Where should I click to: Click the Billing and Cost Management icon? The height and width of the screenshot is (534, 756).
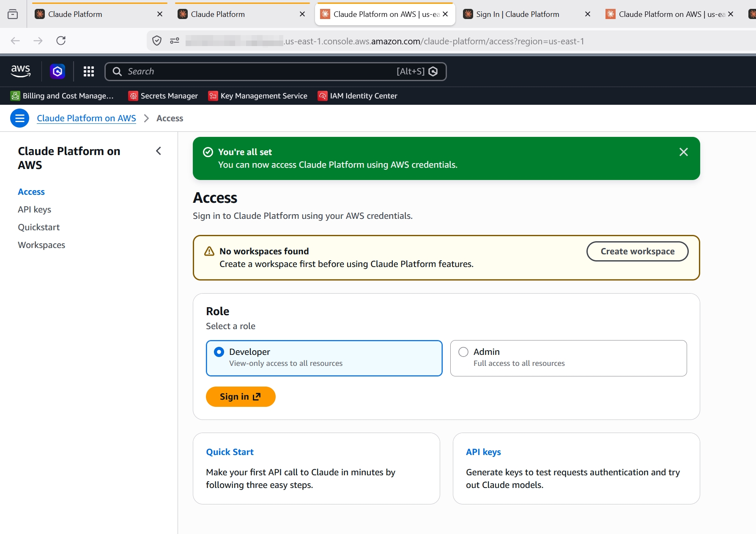pyautogui.click(x=15, y=96)
